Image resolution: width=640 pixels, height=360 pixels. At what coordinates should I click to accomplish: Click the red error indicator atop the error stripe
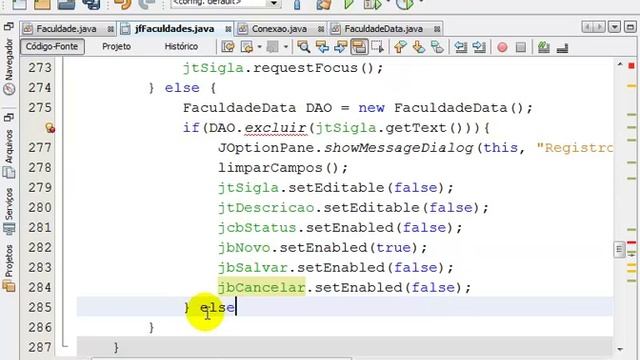pos(631,66)
